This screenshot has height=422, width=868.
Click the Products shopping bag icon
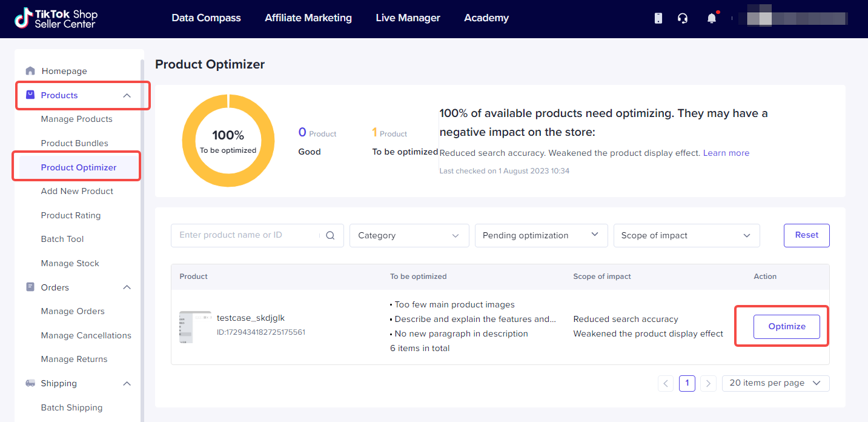30,95
